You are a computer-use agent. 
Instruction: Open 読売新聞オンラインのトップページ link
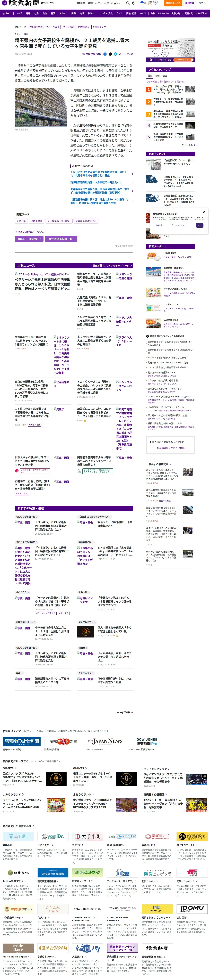[112, 266]
